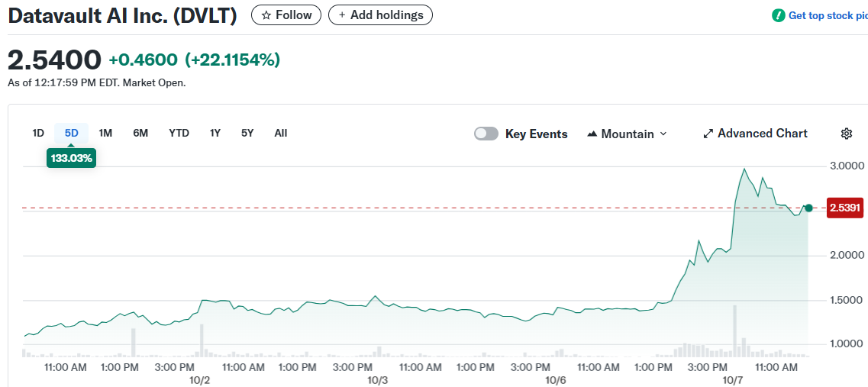Click the star icon in Follow button
868x387 pixels.
tap(266, 15)
